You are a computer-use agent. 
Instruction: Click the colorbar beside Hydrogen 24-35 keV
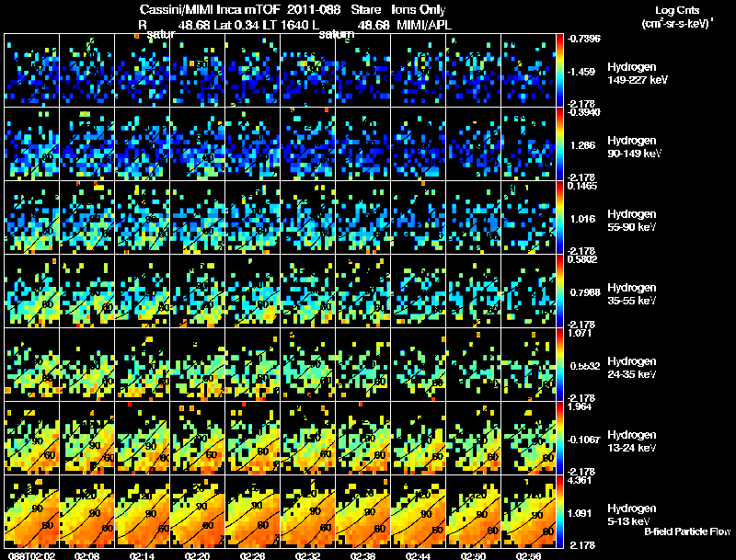click(559, 365)
